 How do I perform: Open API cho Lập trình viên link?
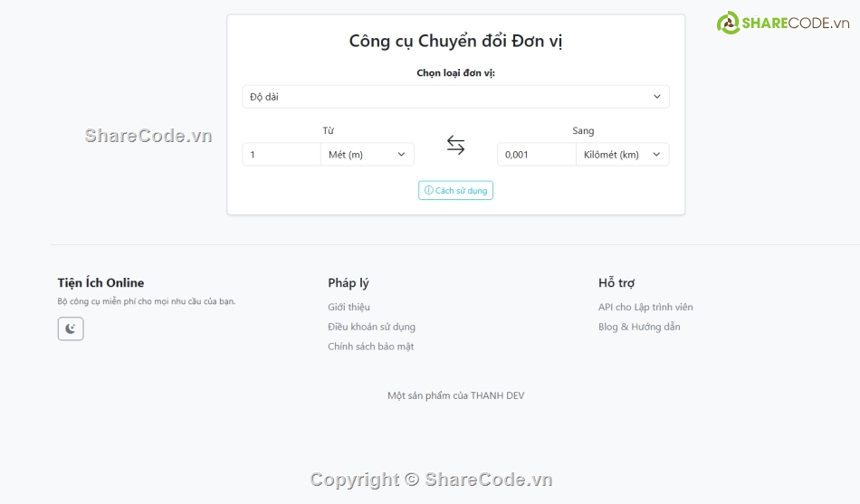click(645, 307)
